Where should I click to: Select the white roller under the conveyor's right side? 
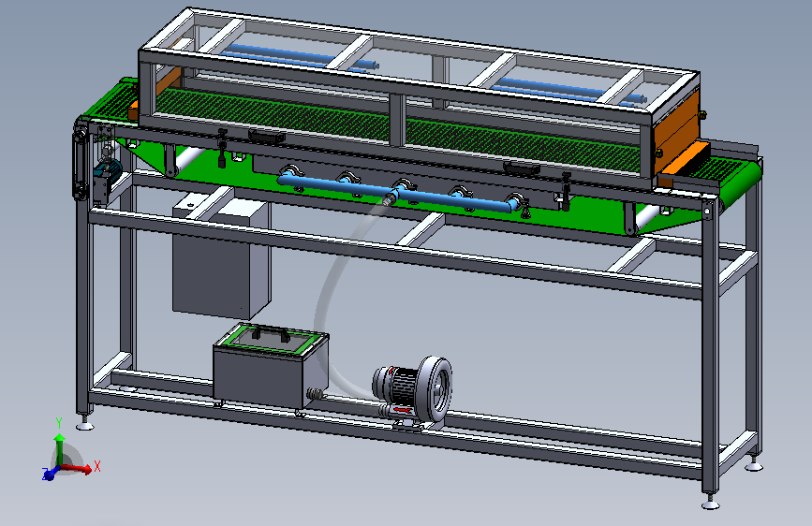click(x=647, y=216)
